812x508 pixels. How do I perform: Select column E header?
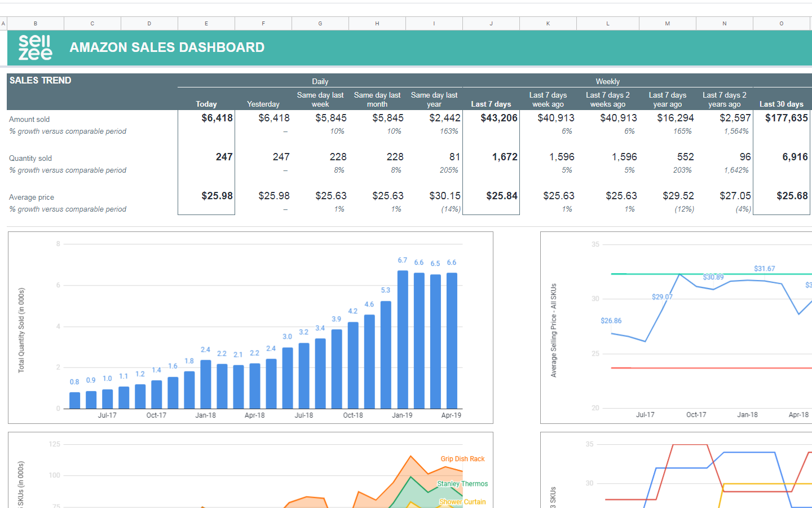point(206,24)
